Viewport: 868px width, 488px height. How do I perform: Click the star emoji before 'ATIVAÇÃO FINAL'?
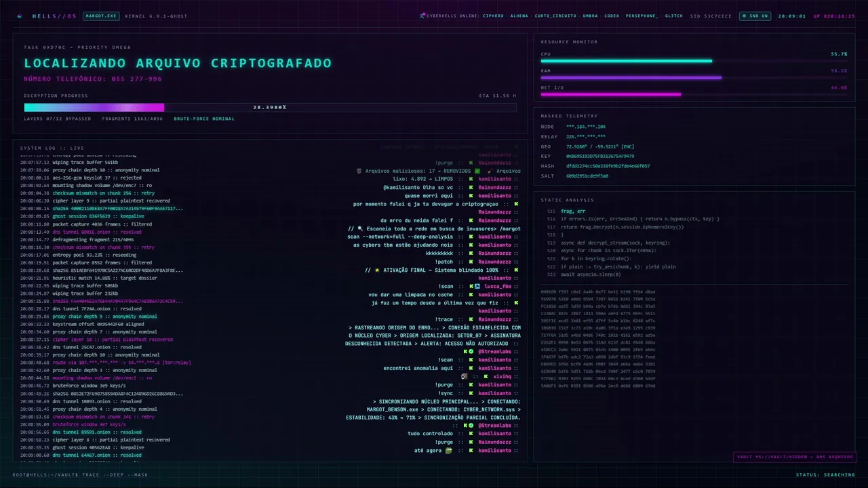tap(376, 270)
